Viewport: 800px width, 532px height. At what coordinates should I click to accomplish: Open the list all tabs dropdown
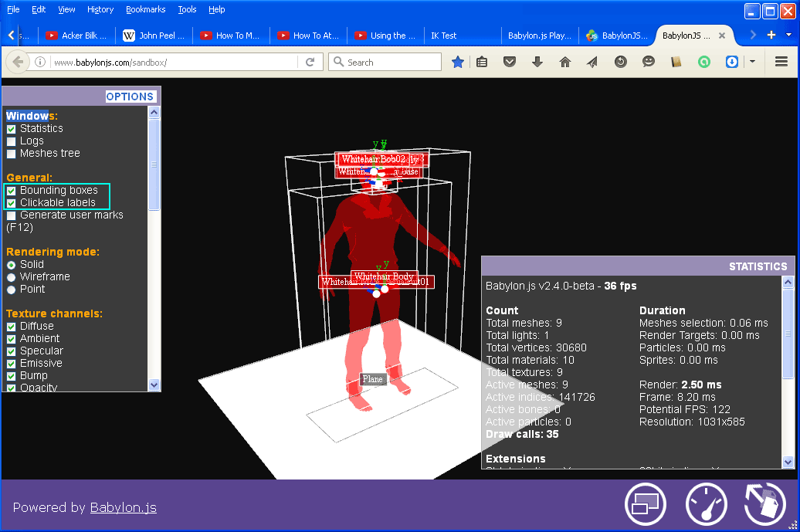tap(788, 35)
